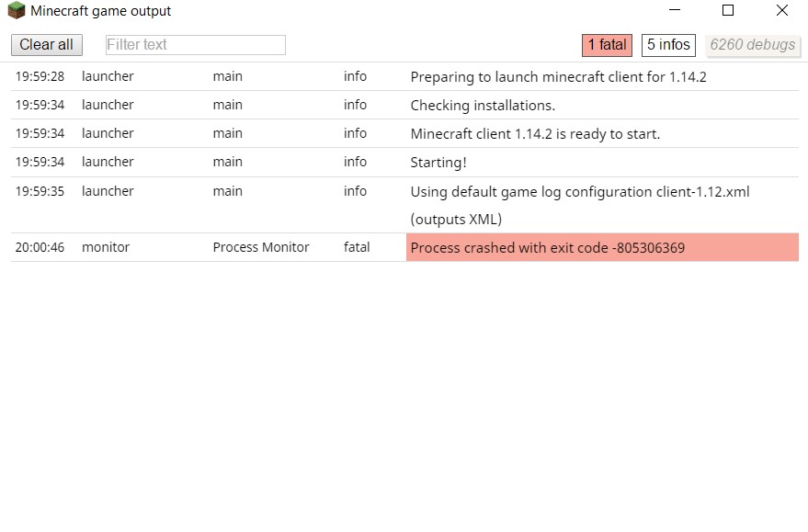Select the 'Using default game log configuration' entry

click(580, 192)
